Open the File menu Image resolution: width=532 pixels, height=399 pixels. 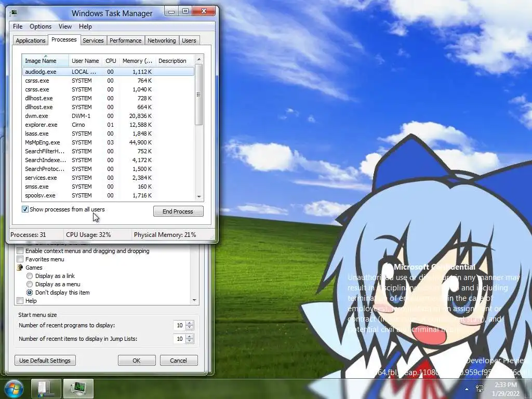coord(18,26)
